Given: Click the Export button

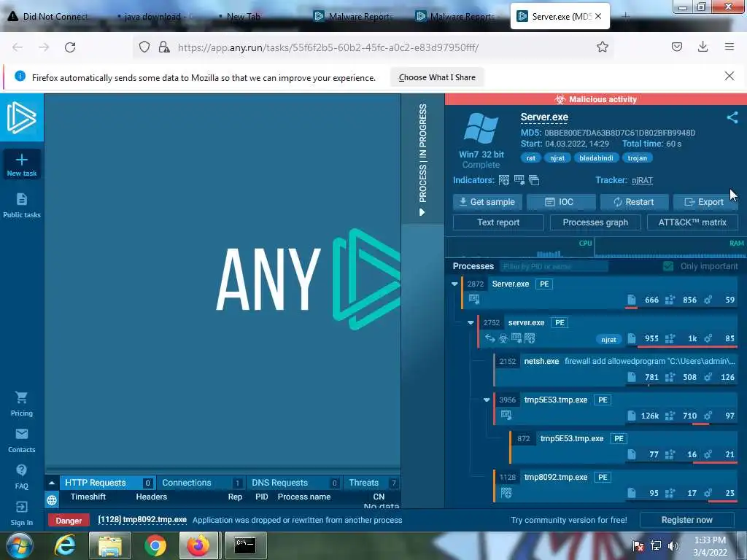Looking at the screenshot, I should coord(705,202).
